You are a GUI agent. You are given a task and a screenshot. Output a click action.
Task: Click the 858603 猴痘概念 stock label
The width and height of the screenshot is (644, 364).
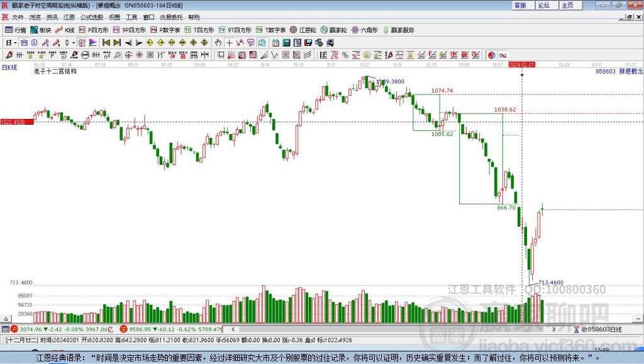click(619, 71)
